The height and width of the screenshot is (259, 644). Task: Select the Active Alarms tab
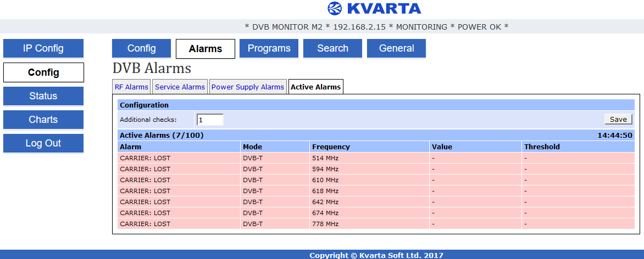(316, 87)
